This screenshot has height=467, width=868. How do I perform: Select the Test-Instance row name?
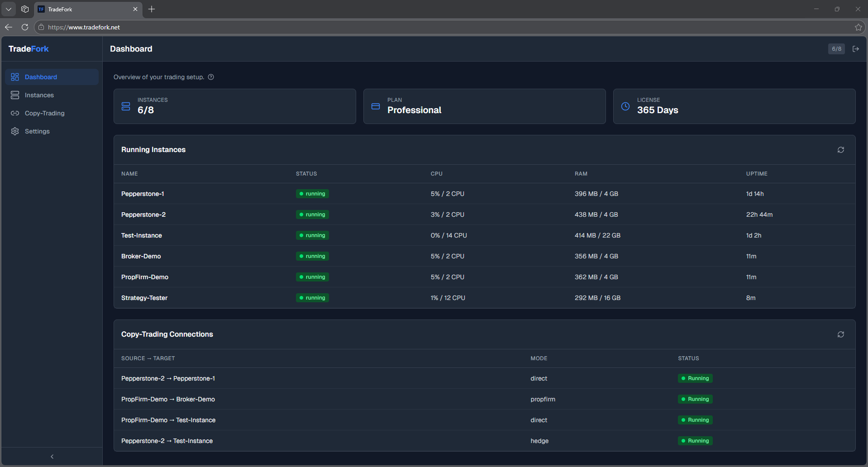(142, 235)
